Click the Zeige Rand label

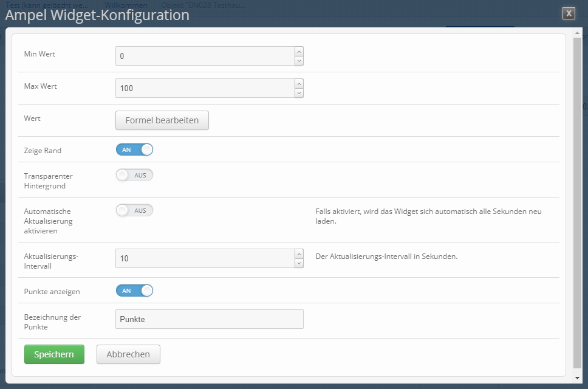click(x=43, y=151)
